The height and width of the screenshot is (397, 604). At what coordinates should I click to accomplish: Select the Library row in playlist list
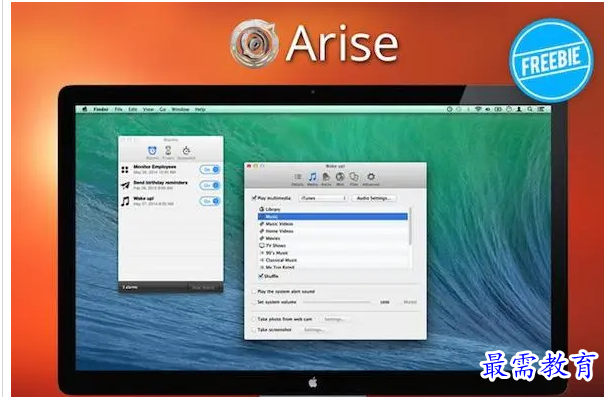(x=333, y=209)
